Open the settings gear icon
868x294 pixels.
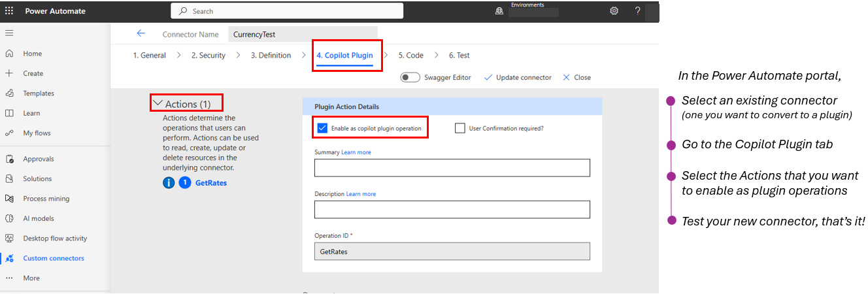[614, 11]
